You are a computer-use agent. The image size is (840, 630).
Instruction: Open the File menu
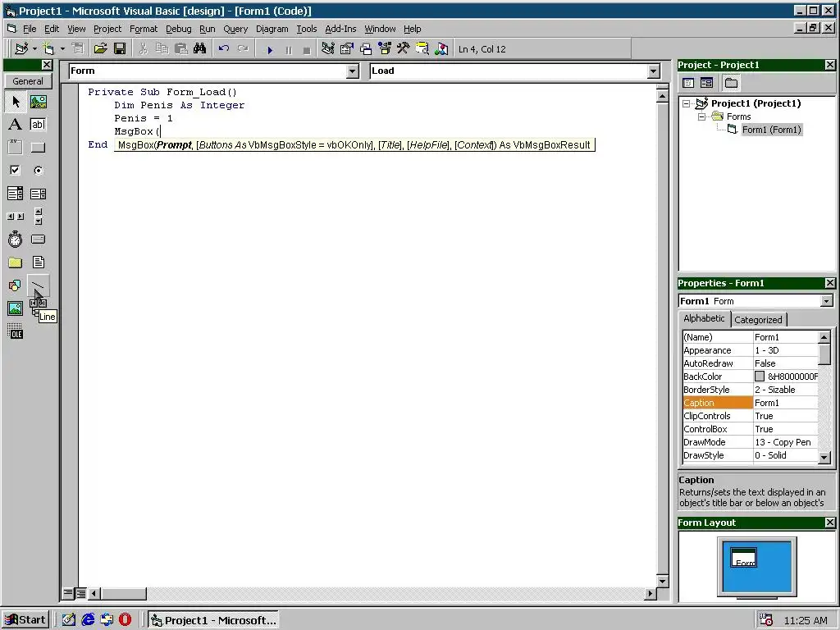click(30, 29)
